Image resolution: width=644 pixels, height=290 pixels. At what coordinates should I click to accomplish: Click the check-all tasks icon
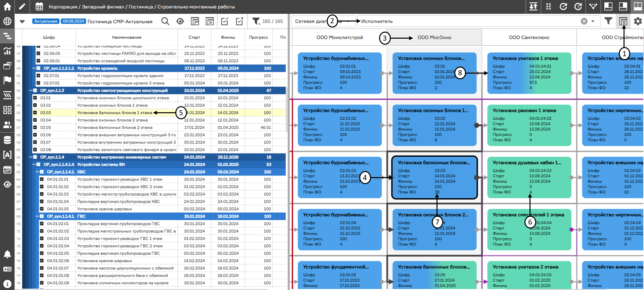225,21
